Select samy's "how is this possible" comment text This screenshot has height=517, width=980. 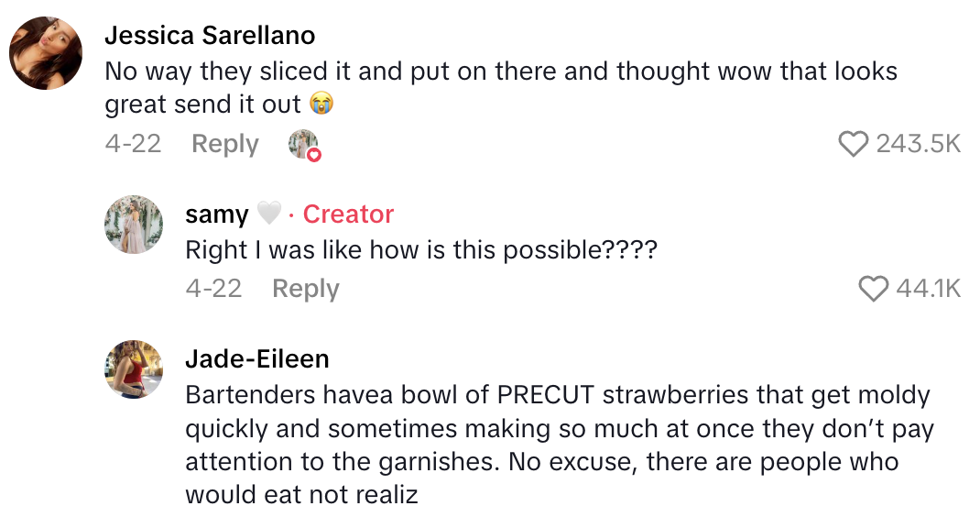421,249
